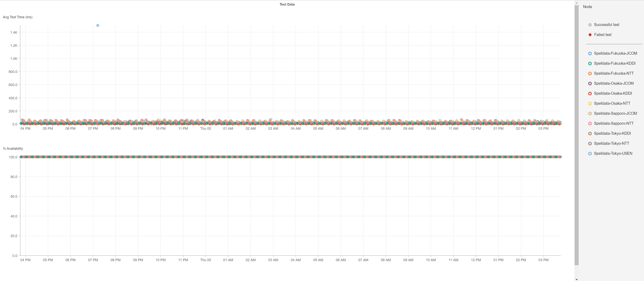Toggle the Spelldata-Fukuoka-KDDI series label
Viewport: 644px width, 281px height.
614,63
